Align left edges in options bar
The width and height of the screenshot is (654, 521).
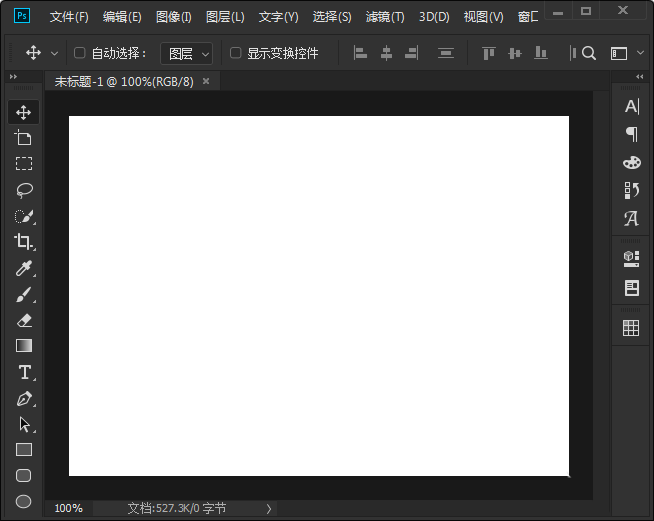tap(360, 53)
